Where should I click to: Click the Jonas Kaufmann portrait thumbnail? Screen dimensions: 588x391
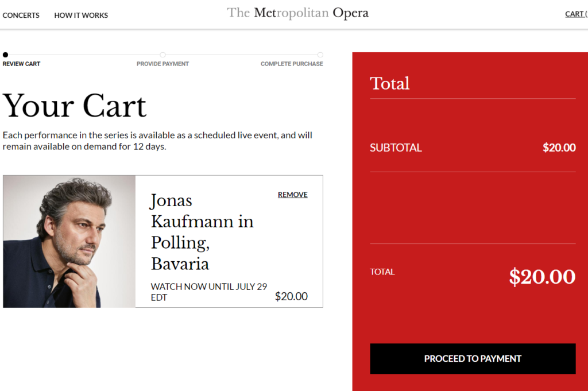coord(69,241)
